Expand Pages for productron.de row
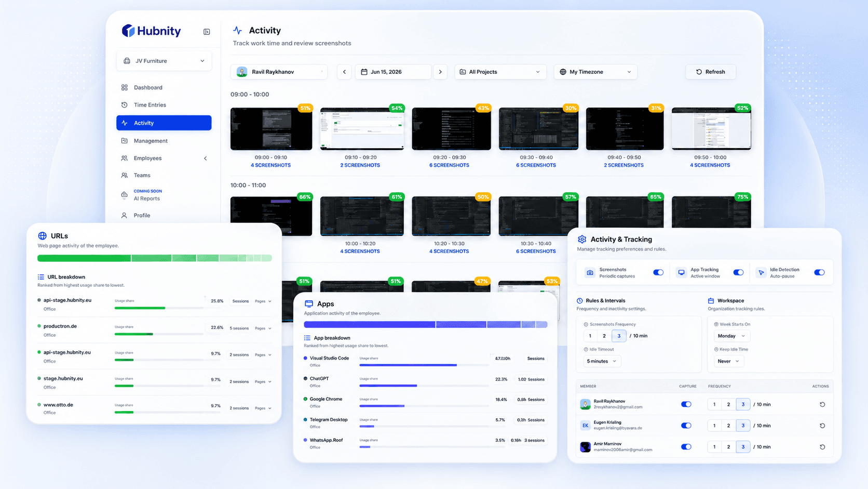This screenshot has width=868, height=489. point(263,328)
